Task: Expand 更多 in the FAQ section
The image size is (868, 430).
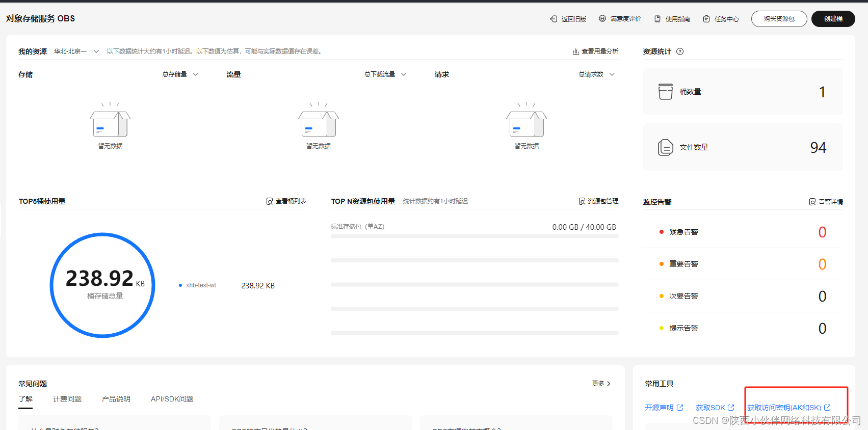Action: coord(601,384)
